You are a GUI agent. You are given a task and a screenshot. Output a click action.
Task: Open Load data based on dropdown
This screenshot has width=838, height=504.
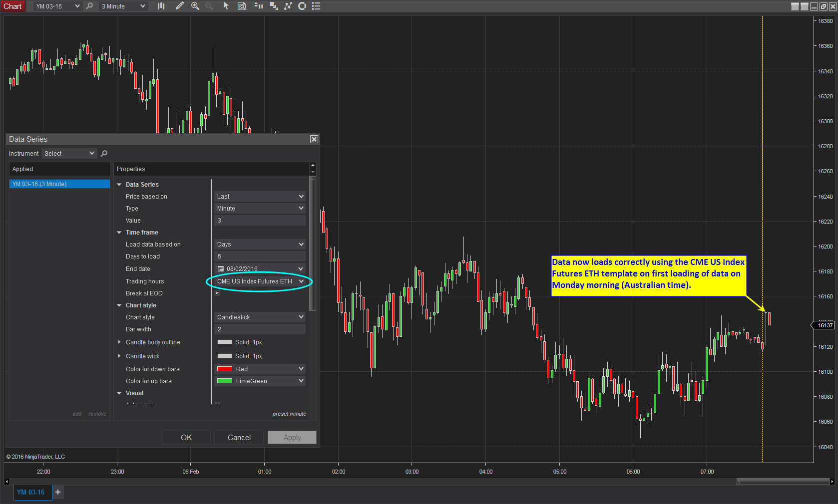click(x=260, y=244)
